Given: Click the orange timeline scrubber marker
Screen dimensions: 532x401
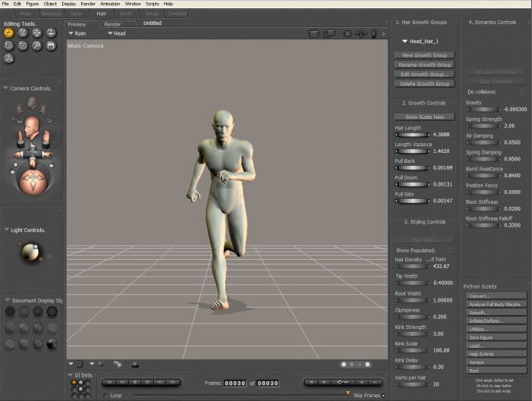Looking at the screenshot, I should click(348, 394).
